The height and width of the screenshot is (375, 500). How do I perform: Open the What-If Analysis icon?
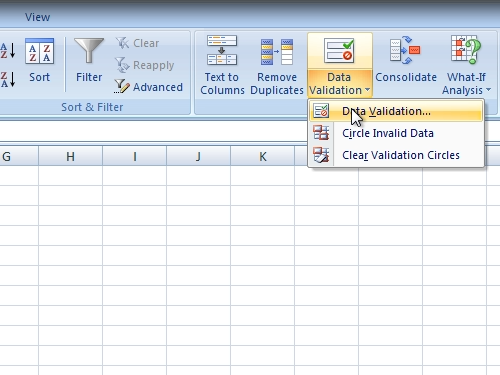pyautogui.click(x=466, y=50)
